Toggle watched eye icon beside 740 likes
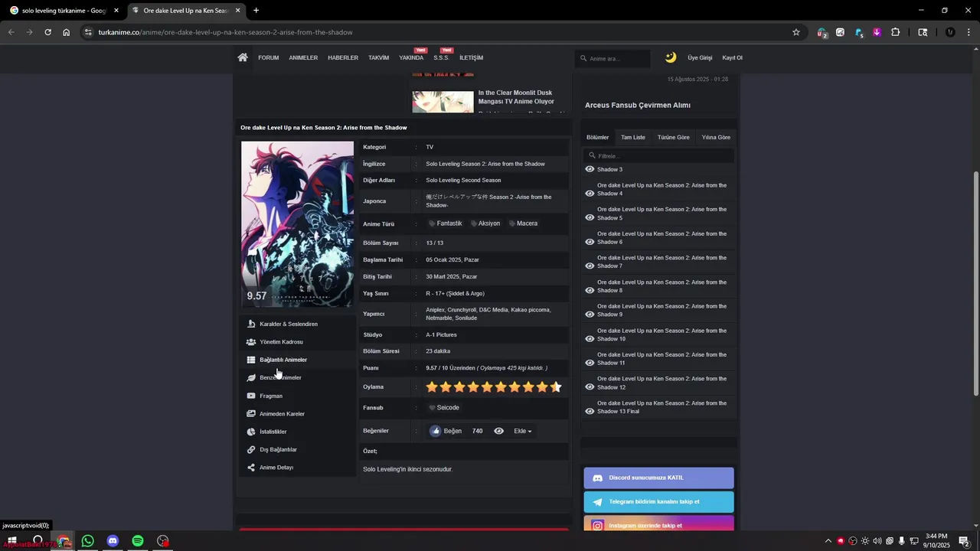 click(x=499, y=431)
